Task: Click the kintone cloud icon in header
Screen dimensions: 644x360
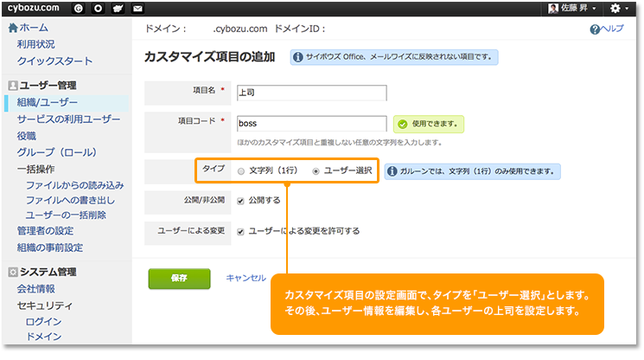Action: tap(118, 8)
